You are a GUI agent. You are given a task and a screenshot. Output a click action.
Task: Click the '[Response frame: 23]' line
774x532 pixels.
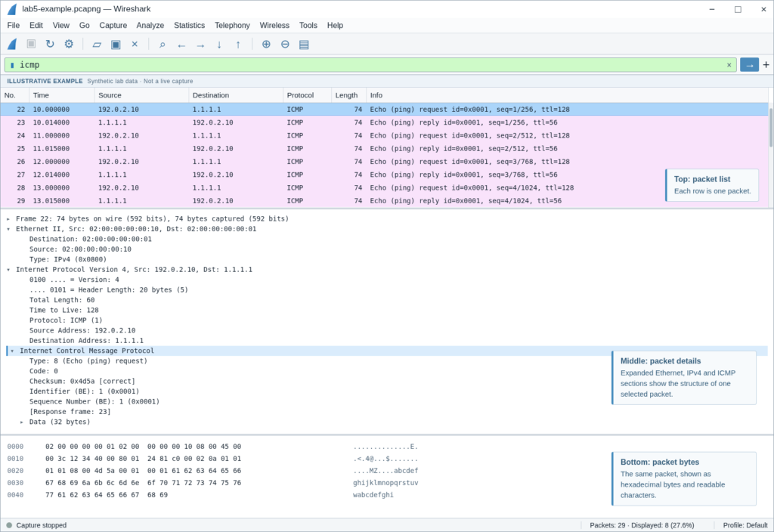click(x=70, y=412)
